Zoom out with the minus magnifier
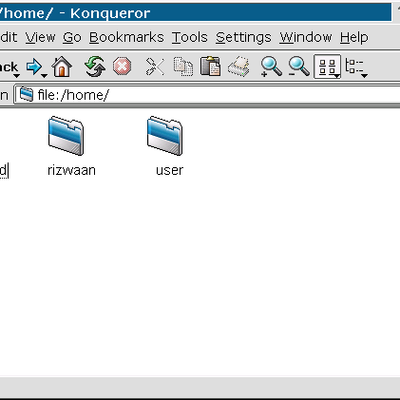 pos(299,66)
